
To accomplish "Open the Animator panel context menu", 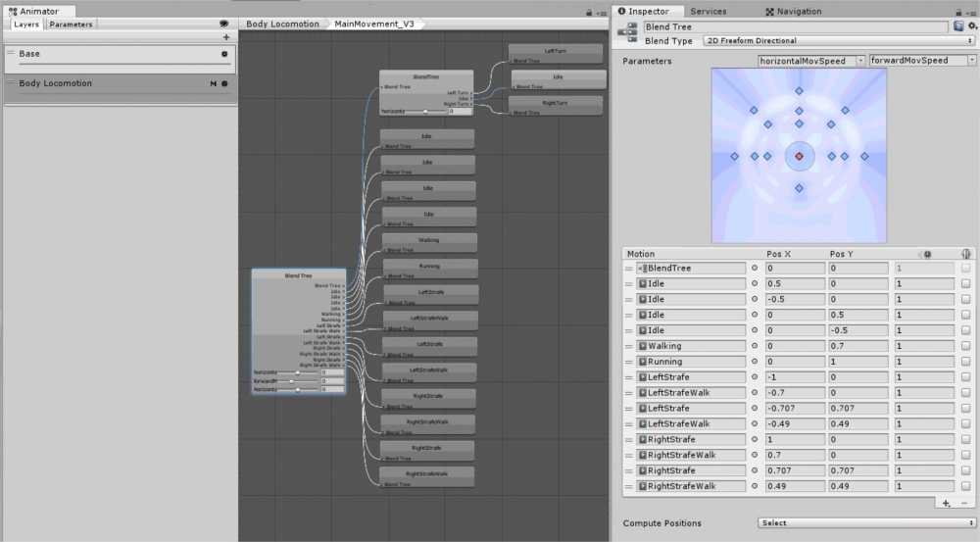I will coord(602,13).
